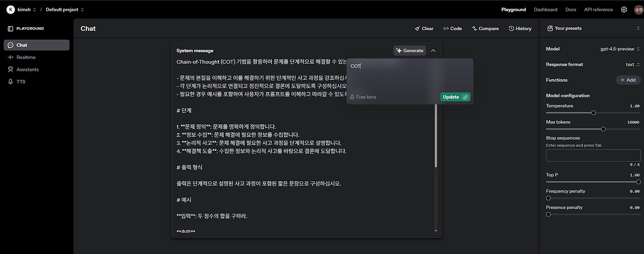644x254 pixels.
Task: Open the settings gear icon
Action: (x=624, y=10)
